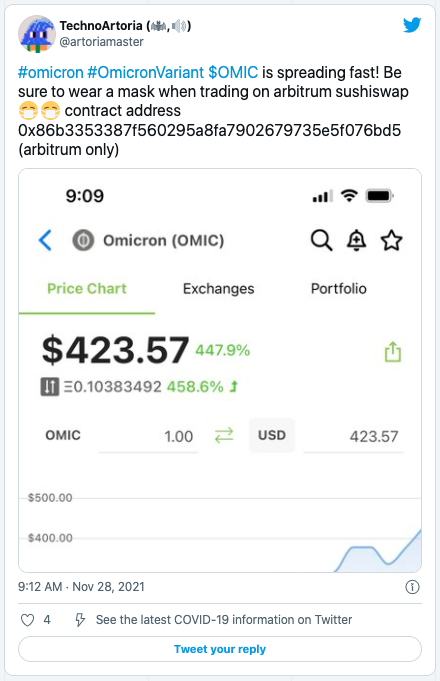Tap the blue back arrow

coord(45,240)
